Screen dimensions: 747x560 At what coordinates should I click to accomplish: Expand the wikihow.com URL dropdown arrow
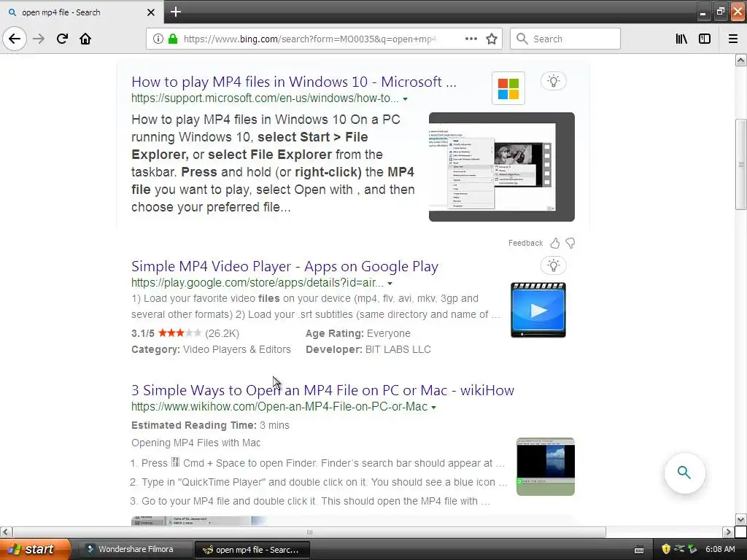click(433, 407)
